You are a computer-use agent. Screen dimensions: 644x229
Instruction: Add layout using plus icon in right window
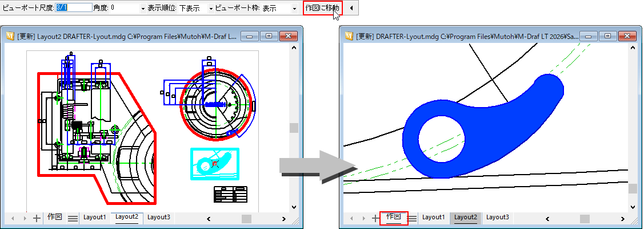[x=375, y=218]
